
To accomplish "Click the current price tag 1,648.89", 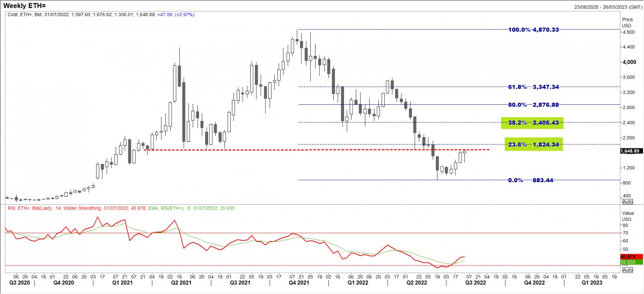I will click(631, 152).
